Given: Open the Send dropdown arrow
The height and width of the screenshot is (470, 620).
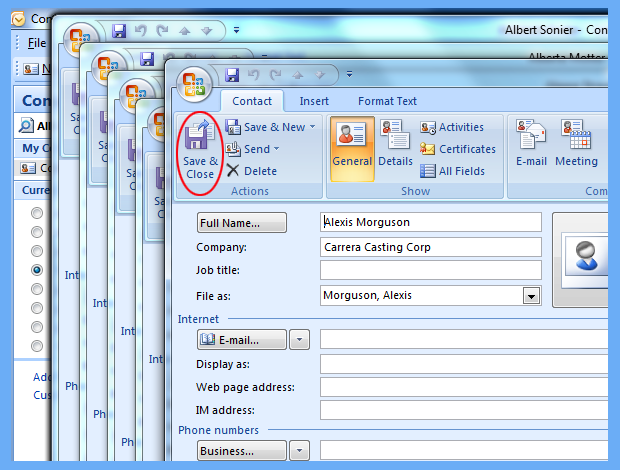Looking at the screenshot, I should 276,149.
